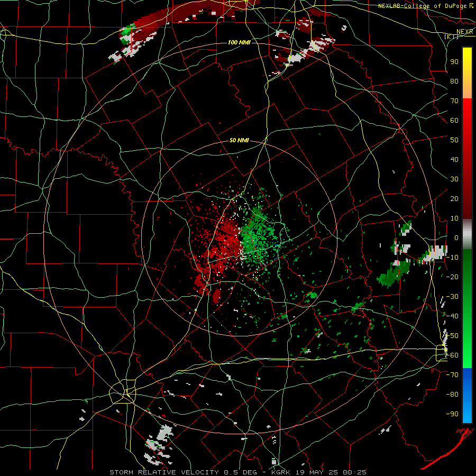Click the "100 NMI" range ring label
The width and height of the screenshot is (476, 476).
239,42
